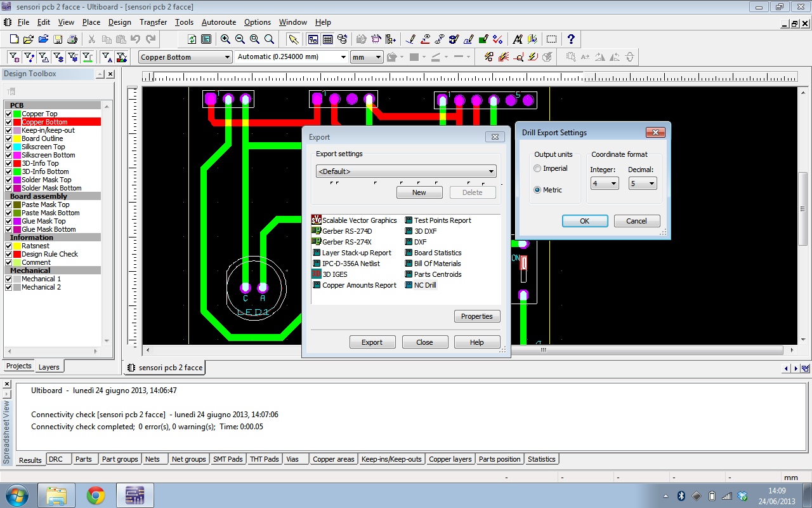Click the place line pencil tool
Screen dimensions: 812x508
[410, 39]
